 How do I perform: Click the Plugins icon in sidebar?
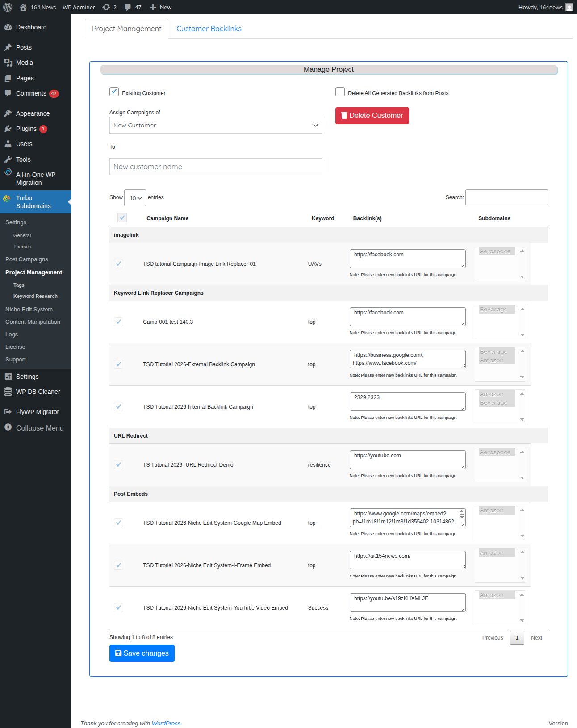click(8, 129)
